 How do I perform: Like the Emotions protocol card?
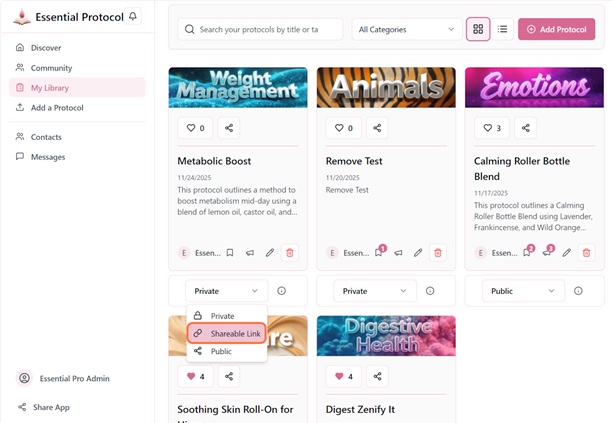pos(492,128)
